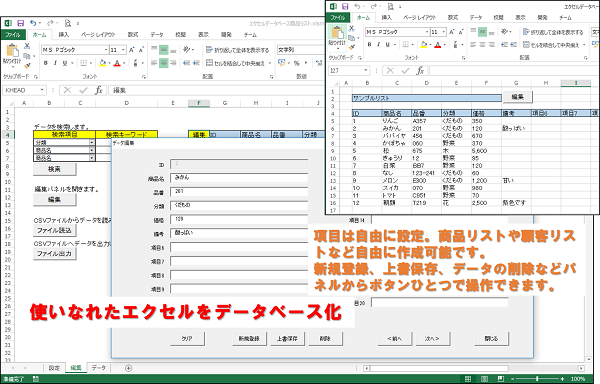600x384 pixels.
Task: Select 設定 sheet tab
Action: [x=54, y=368]
